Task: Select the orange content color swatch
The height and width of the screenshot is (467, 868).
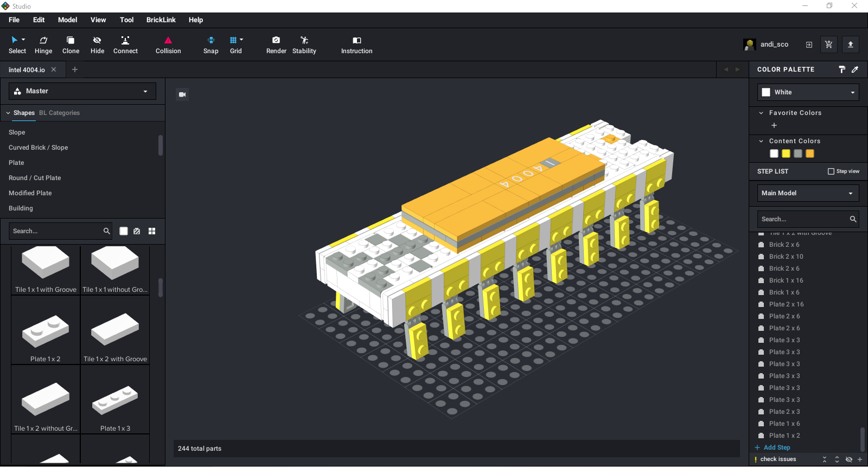Action: [x=810, y=153]
